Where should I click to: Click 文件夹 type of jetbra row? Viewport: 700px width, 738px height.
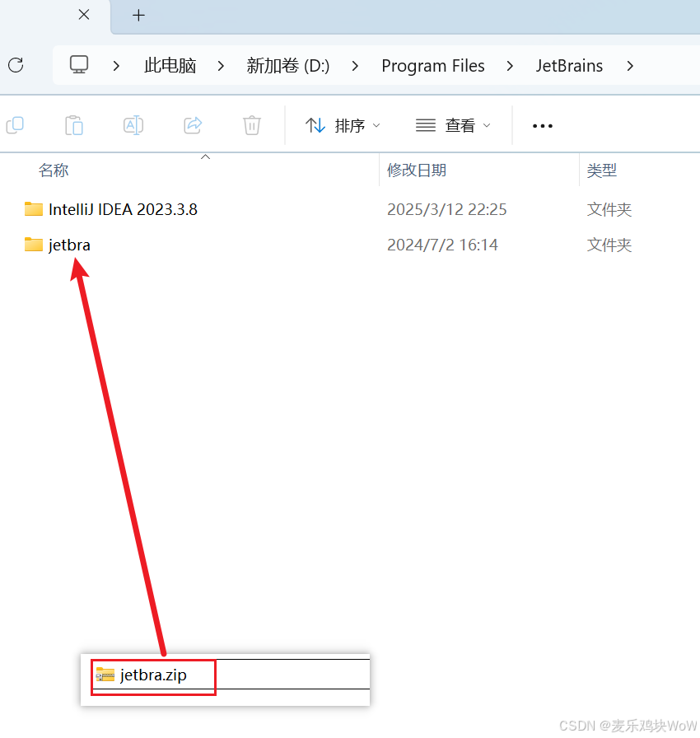609,245
